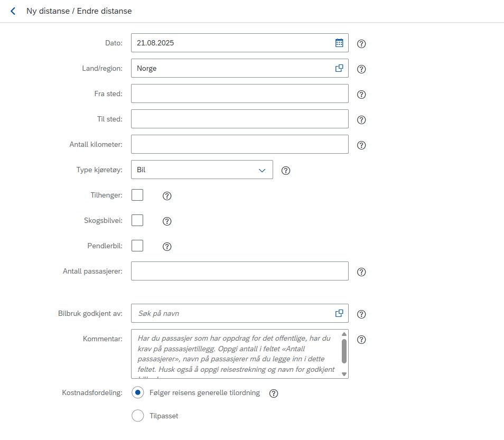Open the calendar picker for Dato
The image size is (504, 440).
tap(339, 43)
